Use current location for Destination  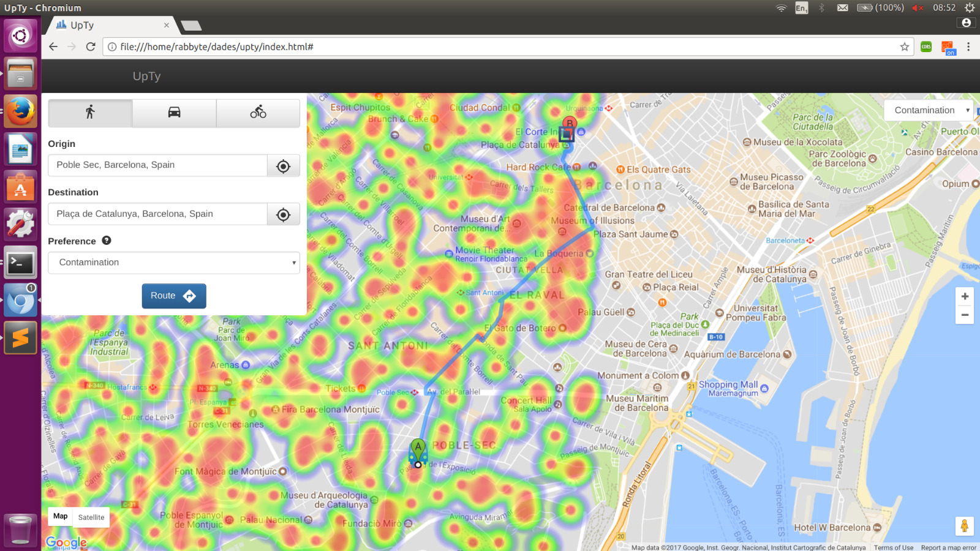point(283,215)
